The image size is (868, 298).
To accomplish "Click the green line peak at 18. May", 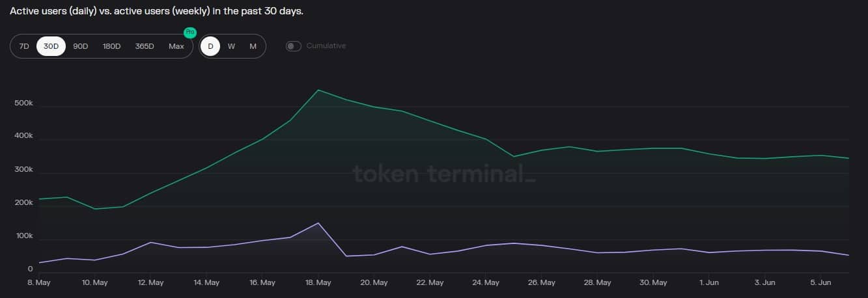I will coord(318,90).
